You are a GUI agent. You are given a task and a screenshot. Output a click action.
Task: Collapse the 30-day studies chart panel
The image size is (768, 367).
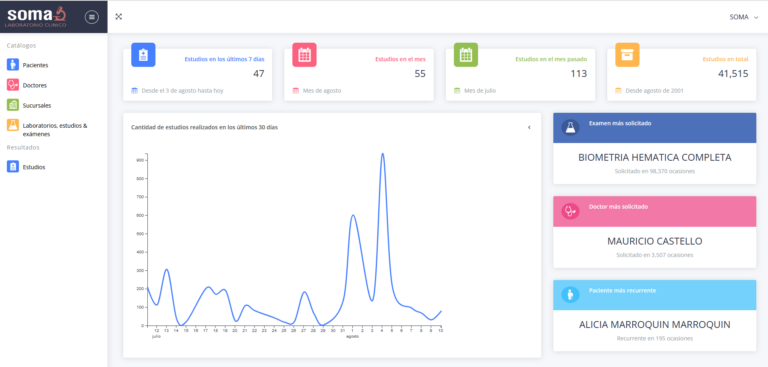click(529, 127)
